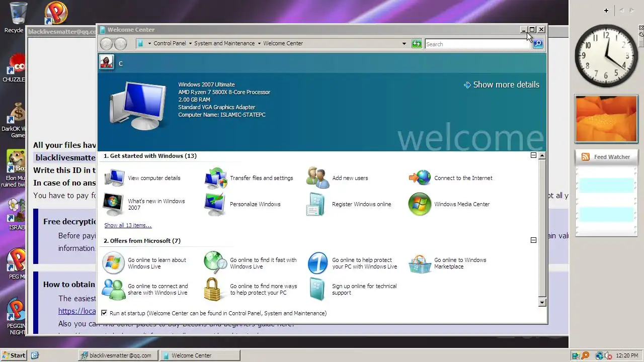Open connect and share with Windows Live

145,289
